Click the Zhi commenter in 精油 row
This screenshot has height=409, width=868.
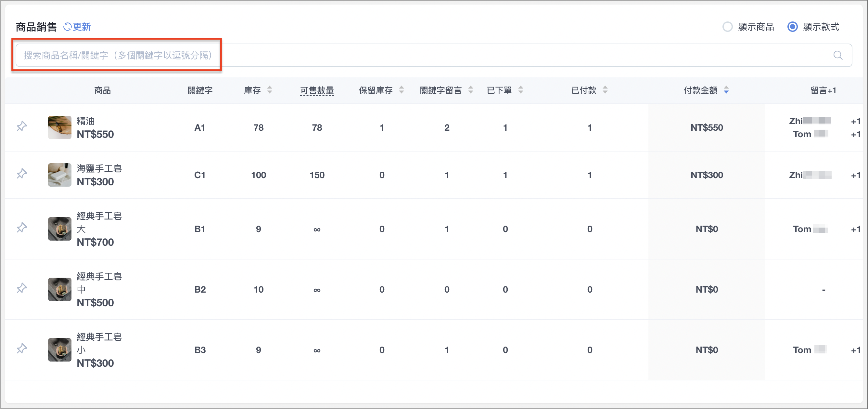pos(810,121)
